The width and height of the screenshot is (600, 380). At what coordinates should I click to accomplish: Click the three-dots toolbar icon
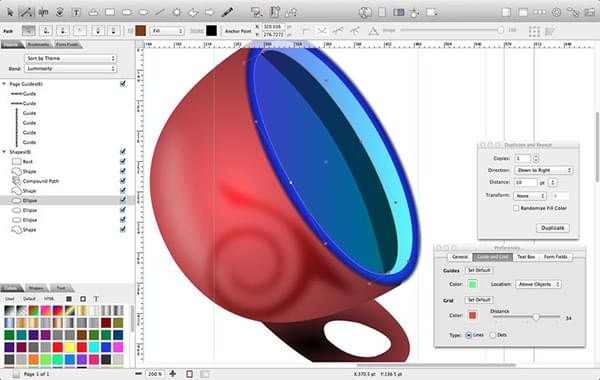click(540, 12)
